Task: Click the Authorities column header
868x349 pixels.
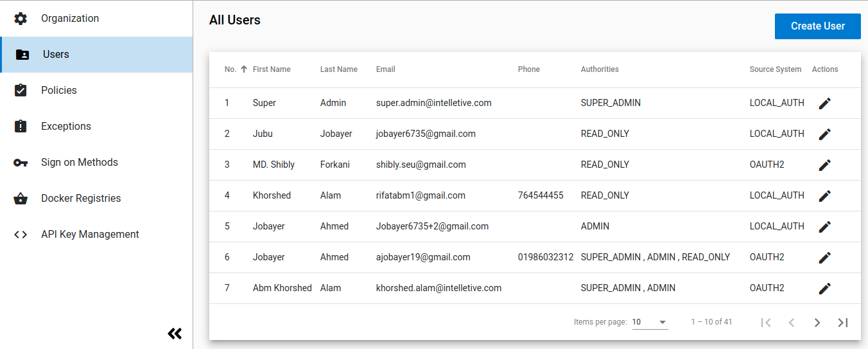Action: click(x=600, y=69)
